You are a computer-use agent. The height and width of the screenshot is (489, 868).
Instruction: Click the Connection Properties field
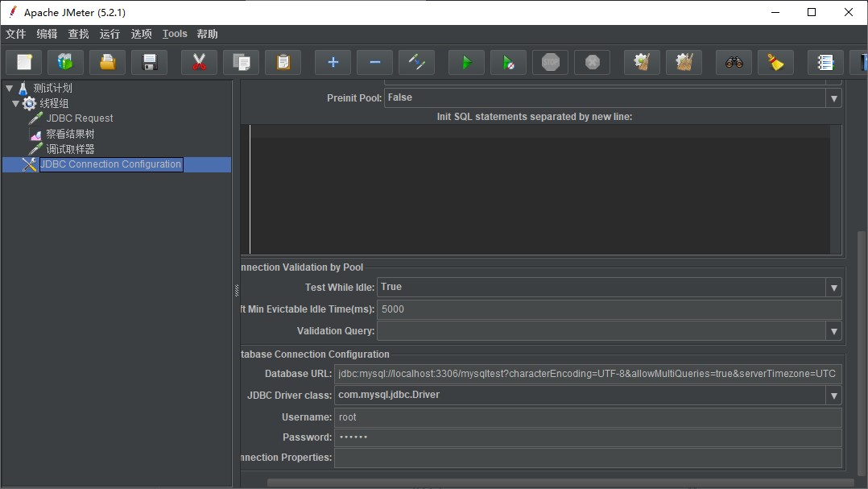(x=588, y=458)
